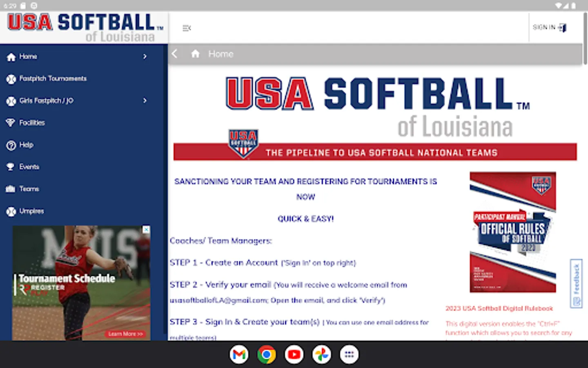Open the Fastpitch Tournaments section icon
This screenshot has width=588, height=368.
pyautogui.click(x=11, y=79)
